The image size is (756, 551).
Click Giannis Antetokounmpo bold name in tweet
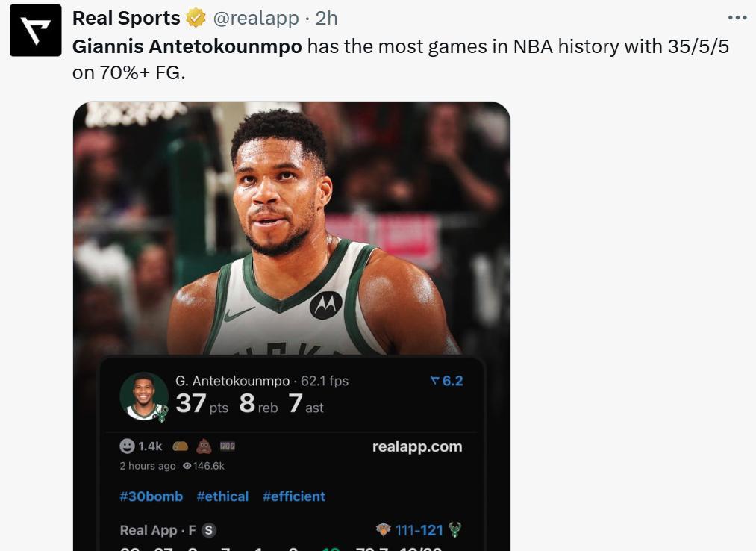[x=187, y=46]
